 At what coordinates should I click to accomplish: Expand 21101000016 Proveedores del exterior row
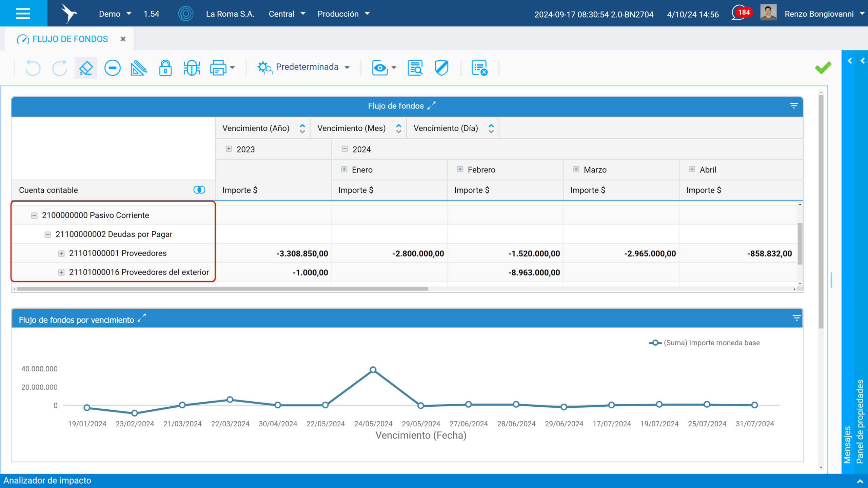61,272
